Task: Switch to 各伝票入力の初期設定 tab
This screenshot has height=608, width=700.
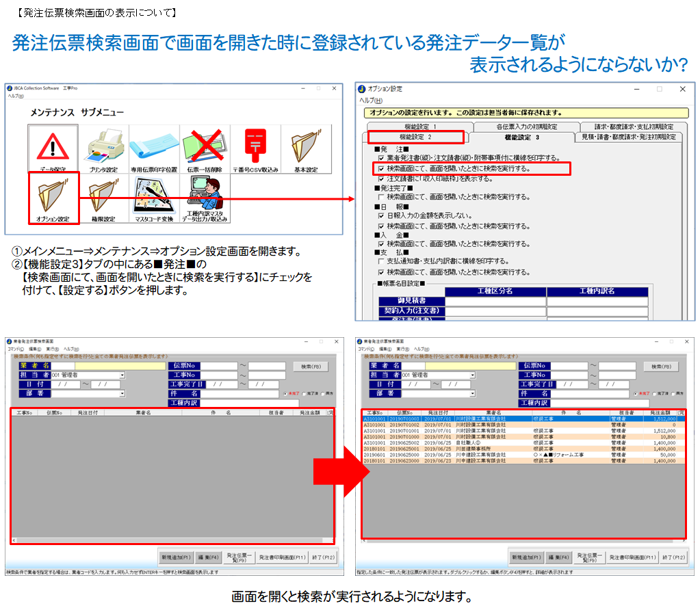Action: (526, 127)
